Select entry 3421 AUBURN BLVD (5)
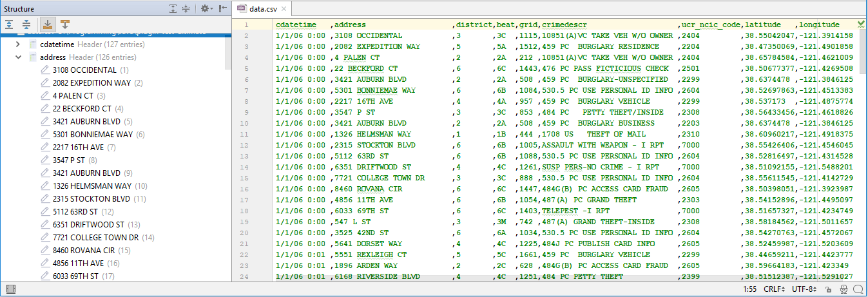The image size is (868, 297). click(x=93, y=122)
